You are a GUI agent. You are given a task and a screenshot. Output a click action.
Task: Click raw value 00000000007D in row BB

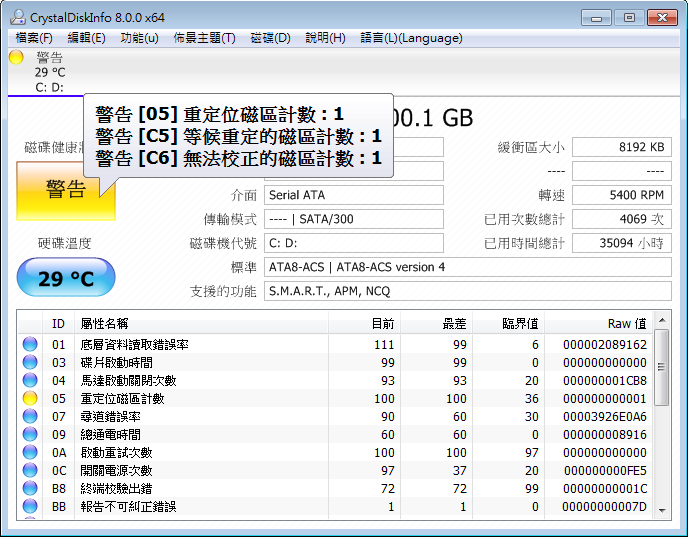click(604, 507)
